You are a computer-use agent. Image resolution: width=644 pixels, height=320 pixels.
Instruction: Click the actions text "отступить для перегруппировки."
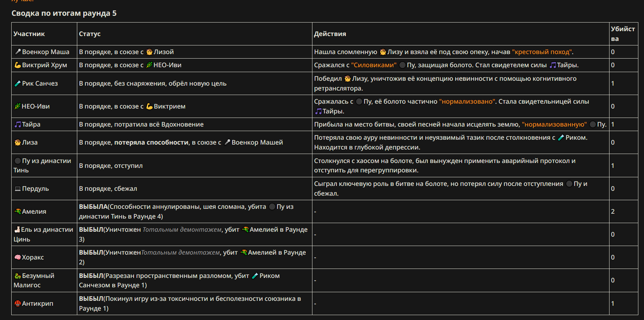(x=366, y=170)
